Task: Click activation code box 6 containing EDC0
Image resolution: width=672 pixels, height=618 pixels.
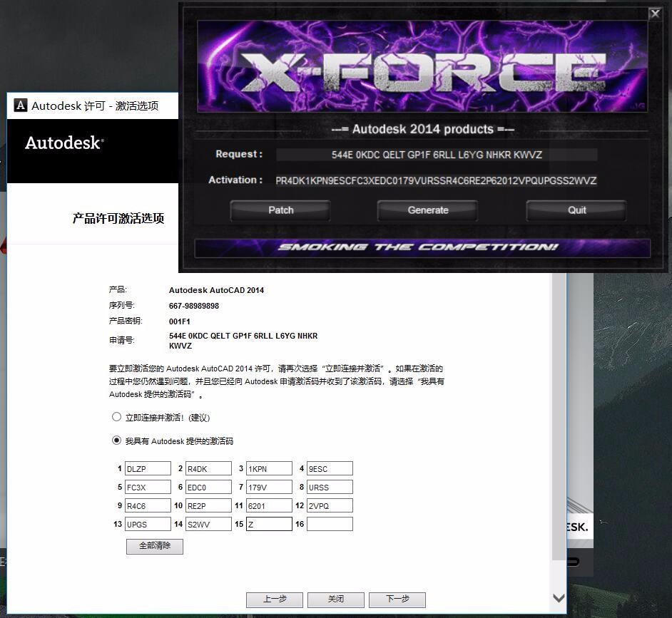Action: point(209,487)
